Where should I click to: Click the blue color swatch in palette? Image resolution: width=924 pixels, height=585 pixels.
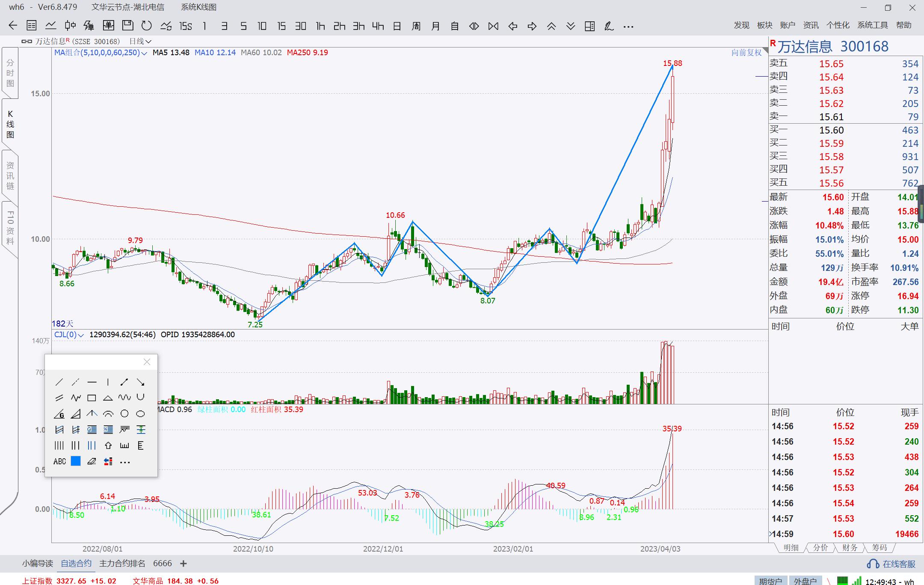[x=76, y=461]
